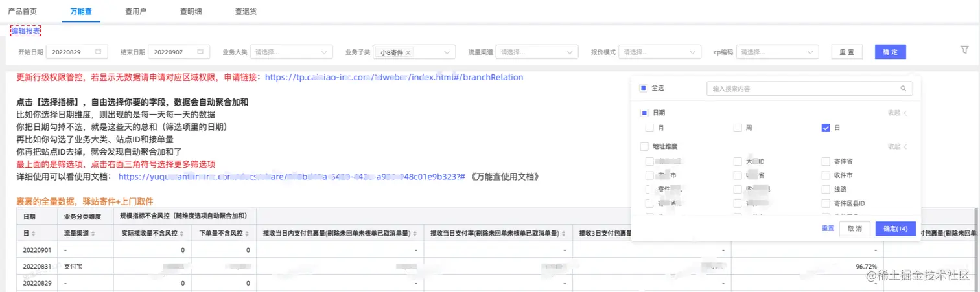Screen dimensions: 980x292
Task: Open the branchRelation permission request link
Action: pos(394,77)
